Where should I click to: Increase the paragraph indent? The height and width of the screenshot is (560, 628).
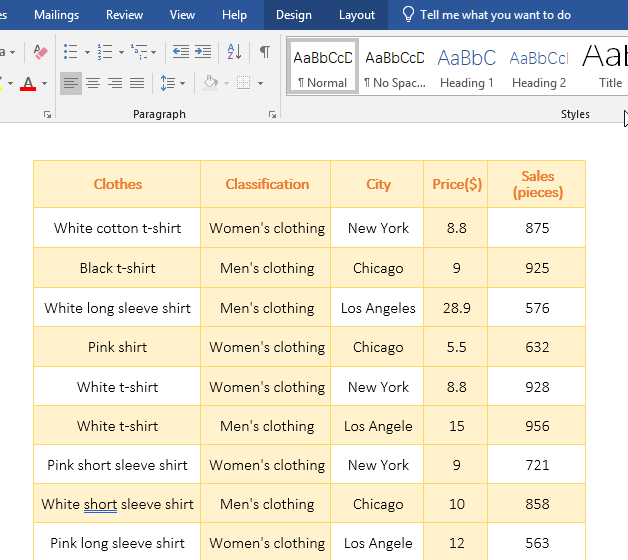point(203,52)
